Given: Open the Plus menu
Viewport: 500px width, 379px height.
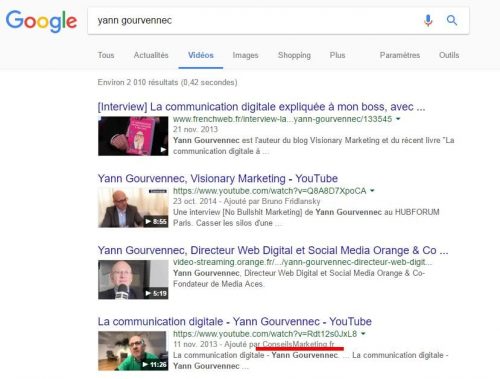Looking at the screenshot, I should point(337,55).
